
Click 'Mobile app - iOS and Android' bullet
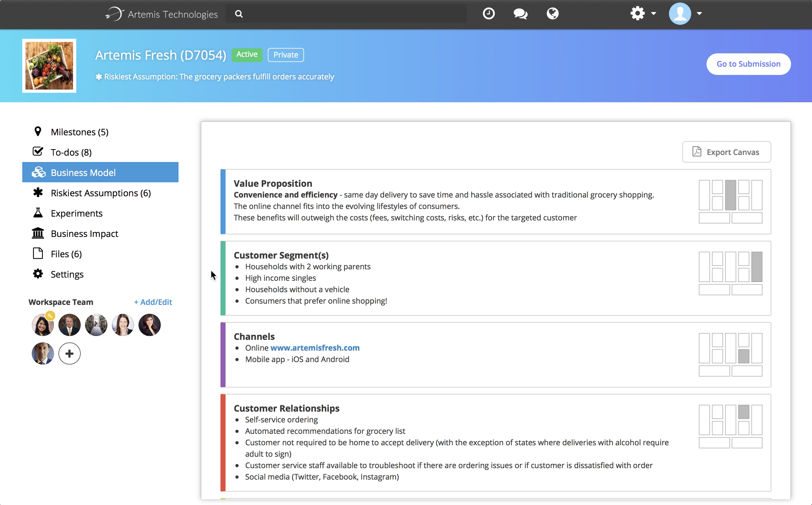tap(297, 360)
